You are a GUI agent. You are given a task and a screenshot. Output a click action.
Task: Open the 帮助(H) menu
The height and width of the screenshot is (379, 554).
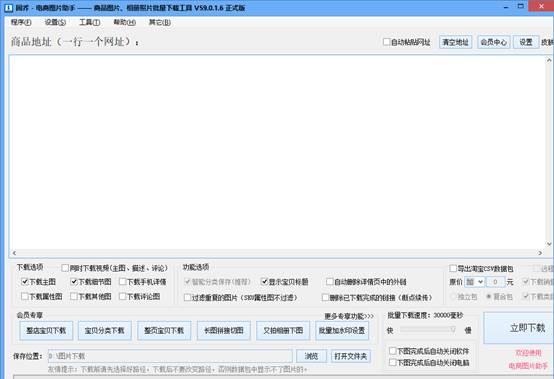click(124, 22)
